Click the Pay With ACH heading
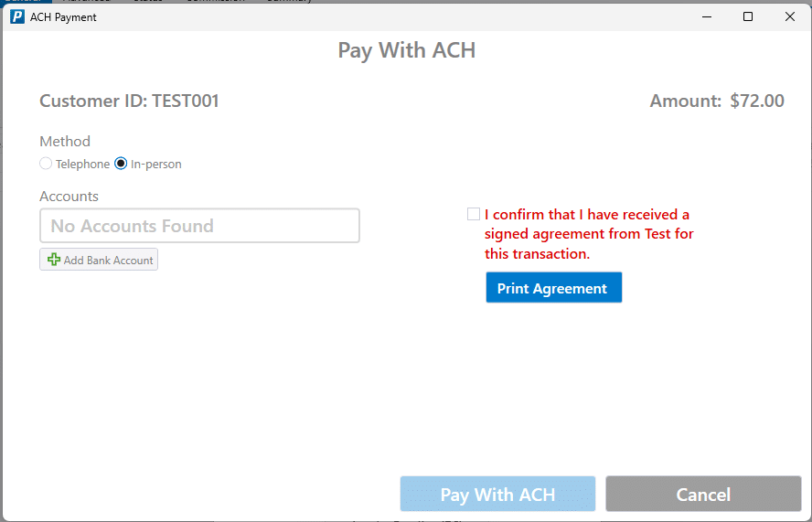 407,50
